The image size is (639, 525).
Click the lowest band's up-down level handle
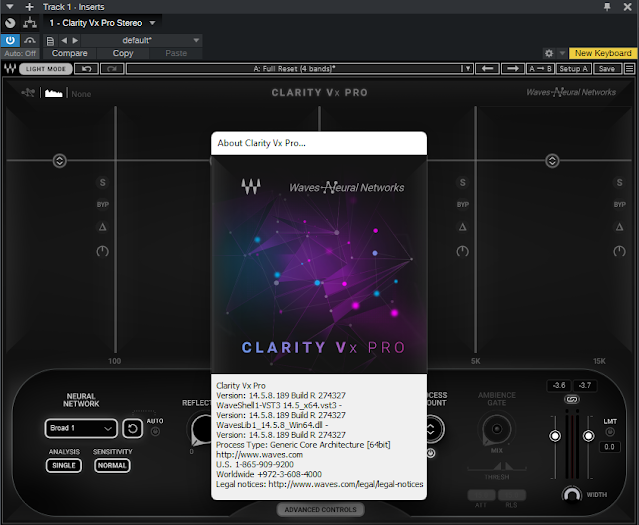(59, 161)
